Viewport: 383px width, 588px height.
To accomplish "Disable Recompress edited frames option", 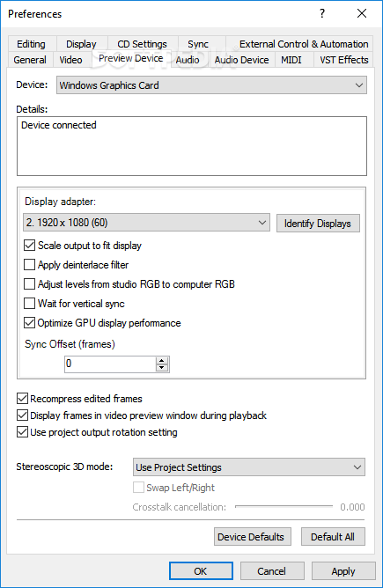I will (x=23, y=398).
